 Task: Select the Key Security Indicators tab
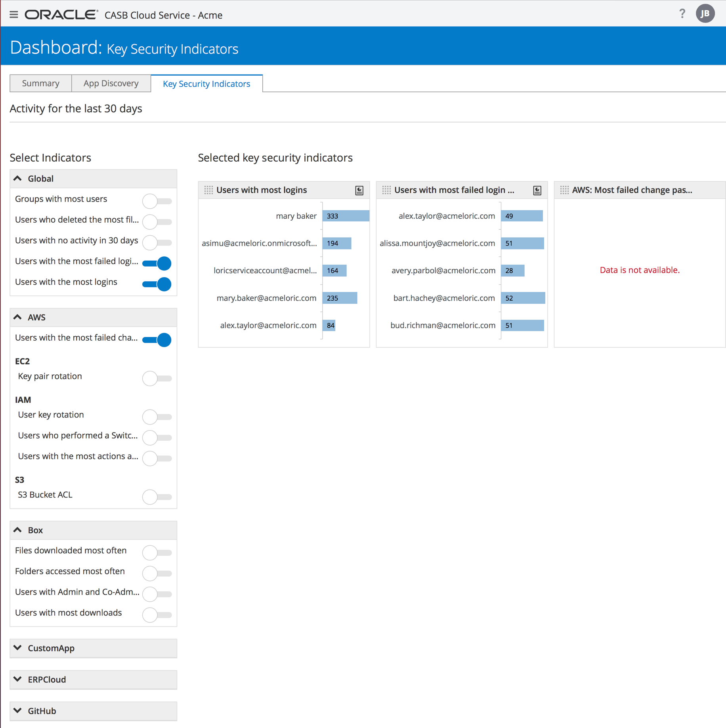206,84
